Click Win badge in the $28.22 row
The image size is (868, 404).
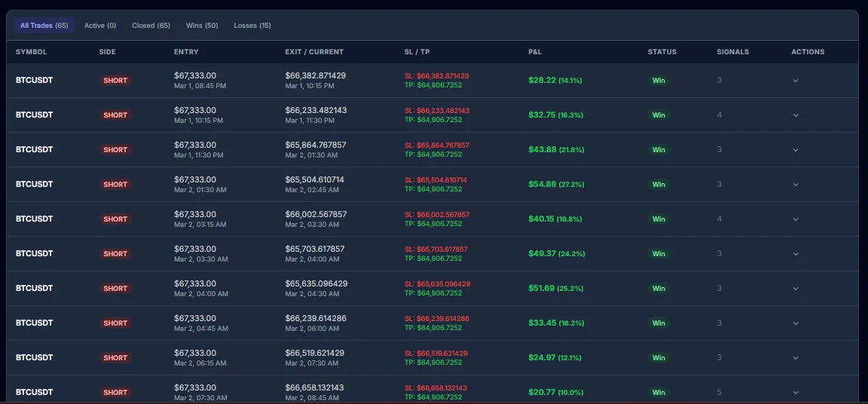pos(659,80)
